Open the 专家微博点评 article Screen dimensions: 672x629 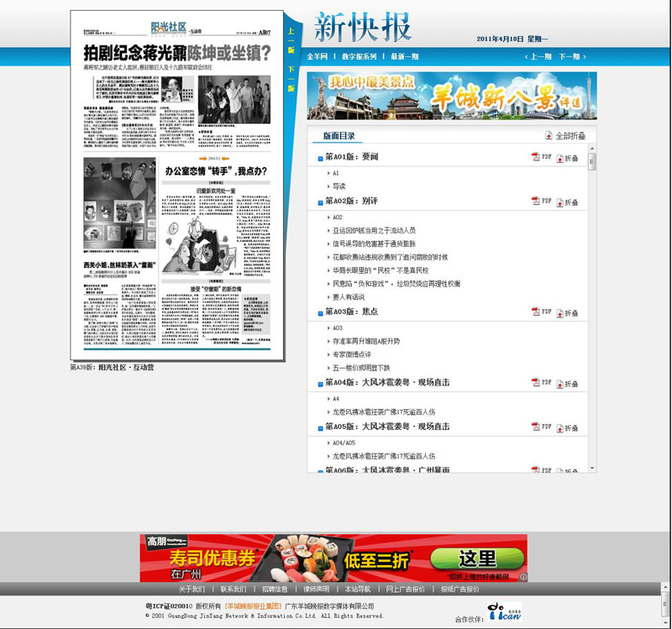[352, 354]
